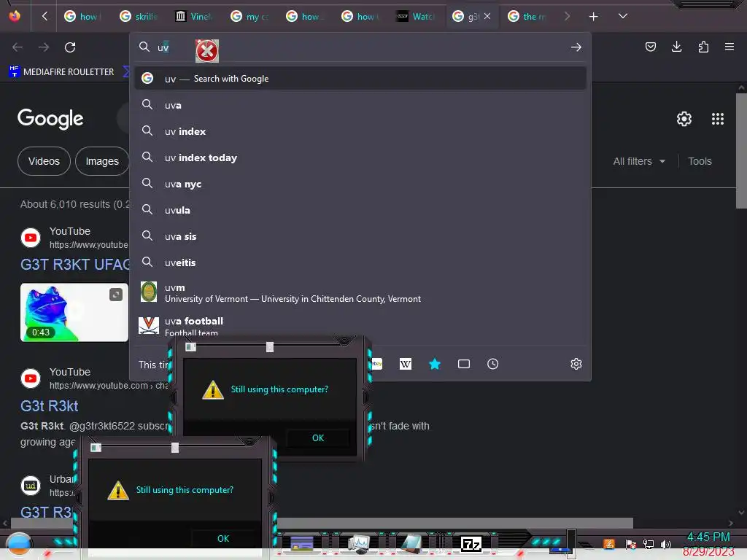The width and height of the screenshot is (747, 560).
Task: Save page to Pocket
Action: pyautogui.click(x=650, y=47)
